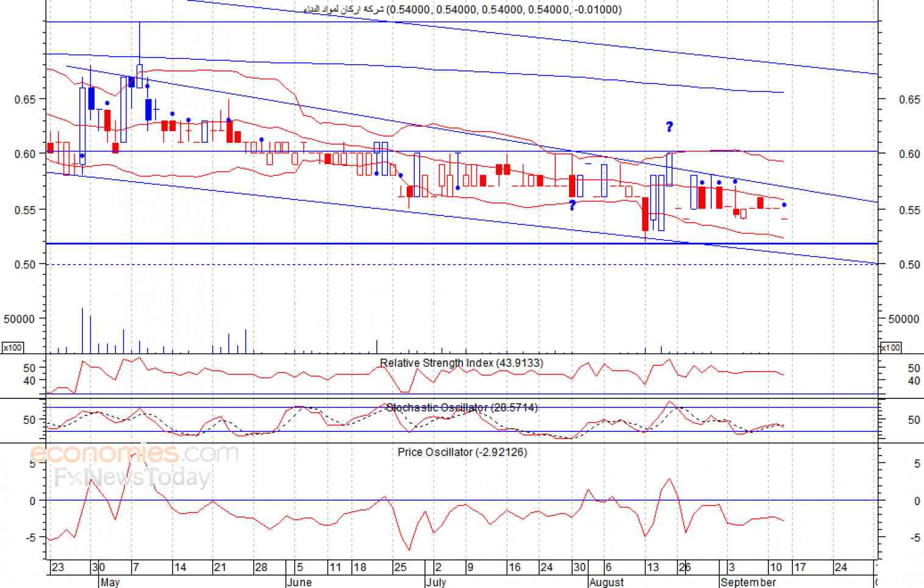Click the Relative Strength Index (43.9133) label
This screenshot has height=588, width=924.
tap(461, 363)
